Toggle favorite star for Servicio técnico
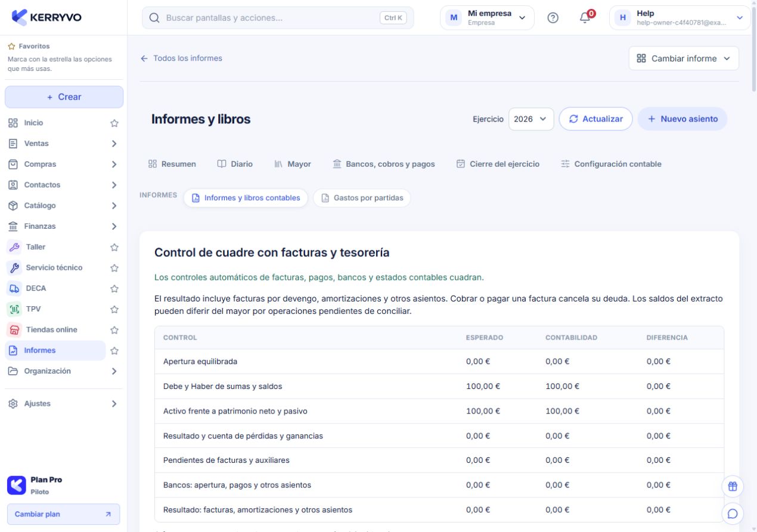This screenshot has height=532, width=757. pyautogui.click(x=114, y=268)
